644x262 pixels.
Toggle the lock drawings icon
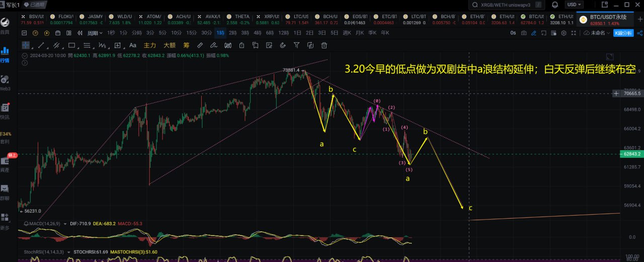point(242,45)
